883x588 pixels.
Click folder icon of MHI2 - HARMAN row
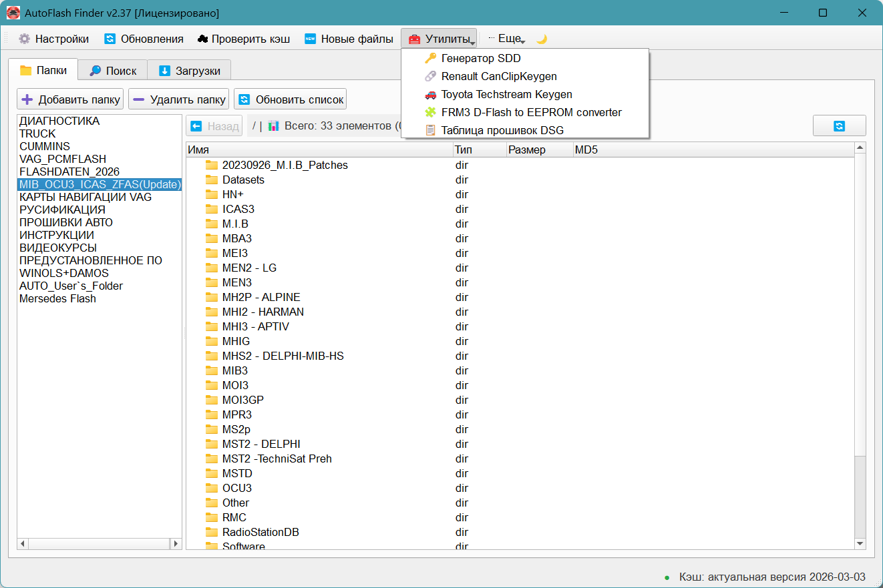point(212,312)
